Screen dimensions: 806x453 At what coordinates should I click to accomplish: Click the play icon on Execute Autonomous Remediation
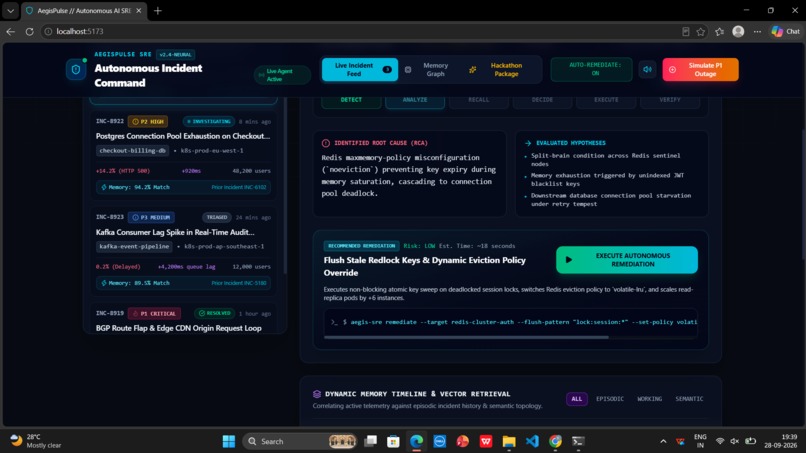[569, 260]
